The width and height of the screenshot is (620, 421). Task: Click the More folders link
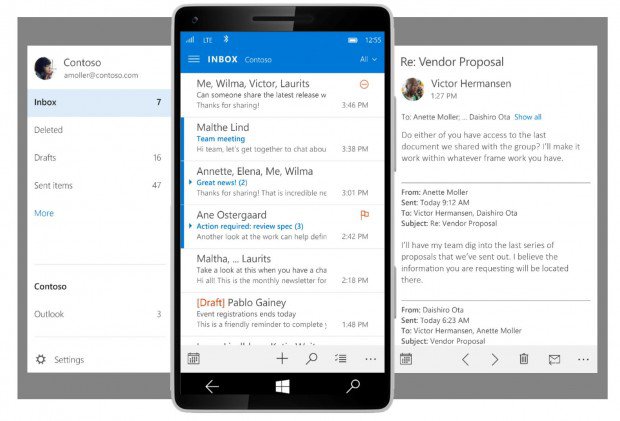pyautogui.click(x=44, y=213)
